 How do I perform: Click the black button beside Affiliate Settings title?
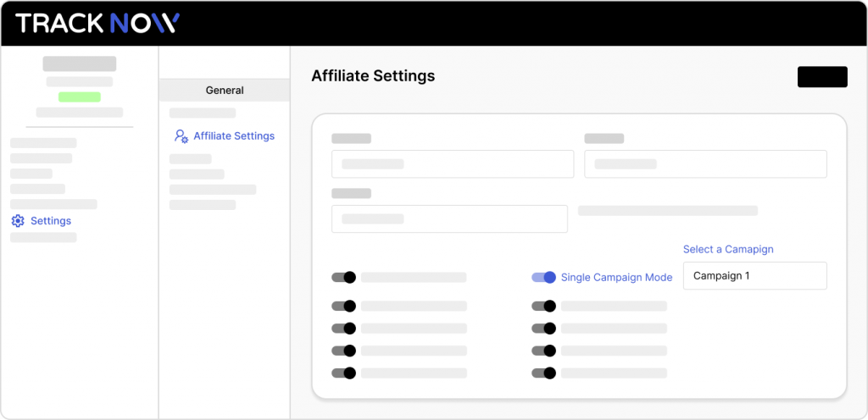click(x=822, y=77)
